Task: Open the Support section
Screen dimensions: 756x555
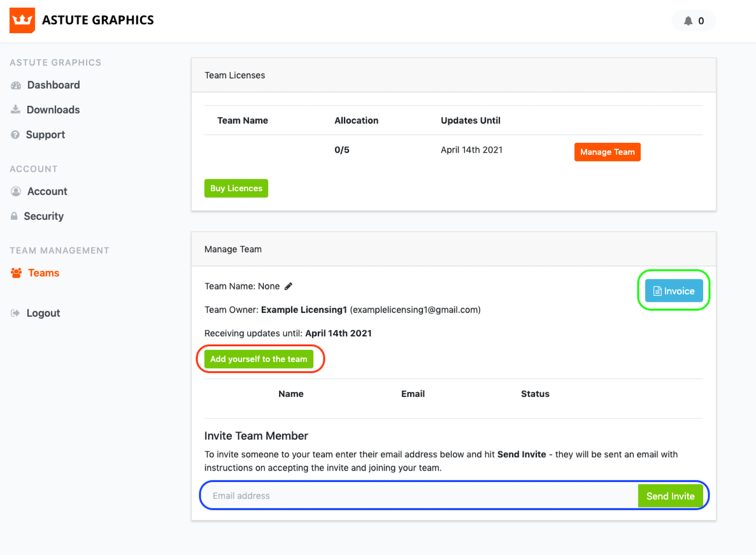Action: 45,135
